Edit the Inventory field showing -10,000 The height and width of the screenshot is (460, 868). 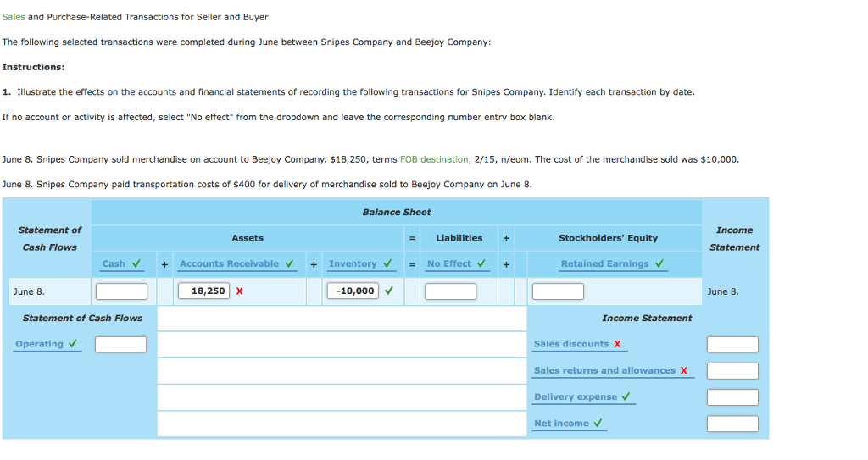point(353,291)
